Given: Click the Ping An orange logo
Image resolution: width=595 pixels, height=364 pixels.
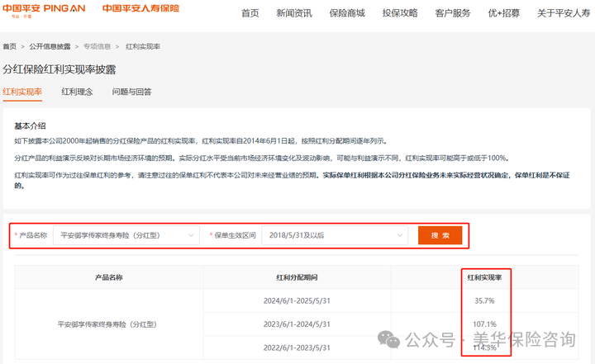Looking at the screenshot, I should click(x=43, y=9).
